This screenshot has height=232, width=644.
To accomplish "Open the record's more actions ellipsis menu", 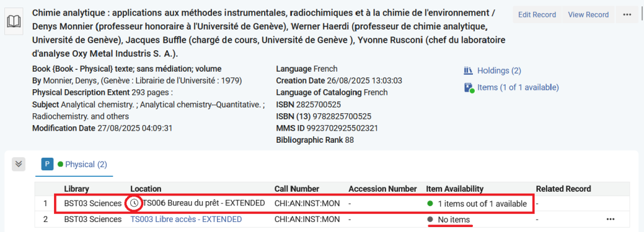I will tap(627, 15).
